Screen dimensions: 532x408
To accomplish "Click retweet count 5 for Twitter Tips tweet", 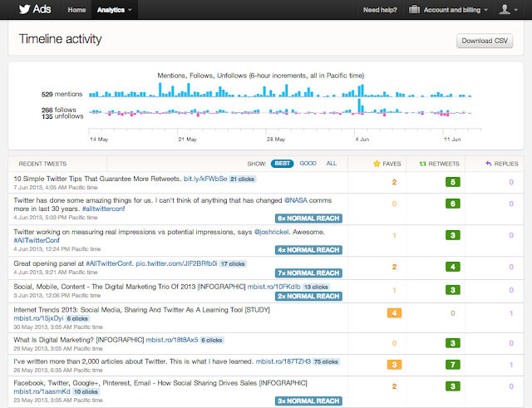I will (x=452, y=182).
